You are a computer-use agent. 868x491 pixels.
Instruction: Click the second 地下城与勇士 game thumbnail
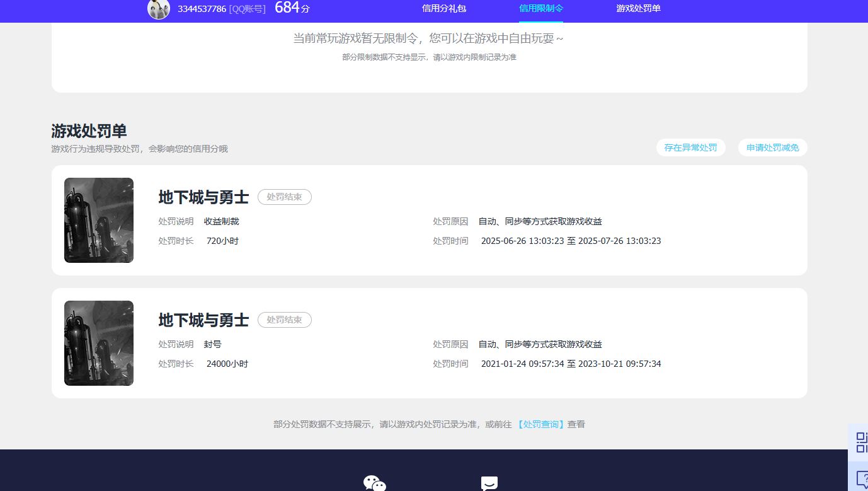98,343
